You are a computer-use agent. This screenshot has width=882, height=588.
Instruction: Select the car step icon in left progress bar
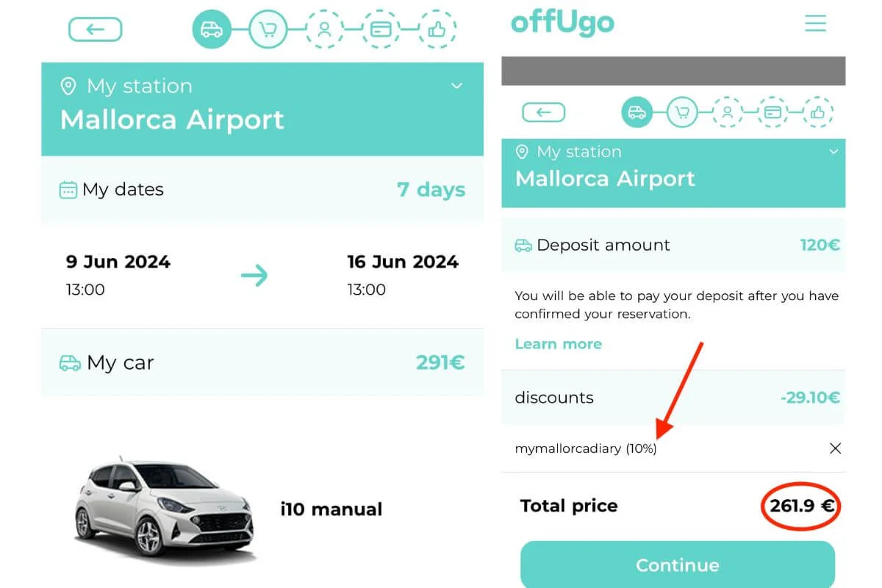tap(212, 29)
